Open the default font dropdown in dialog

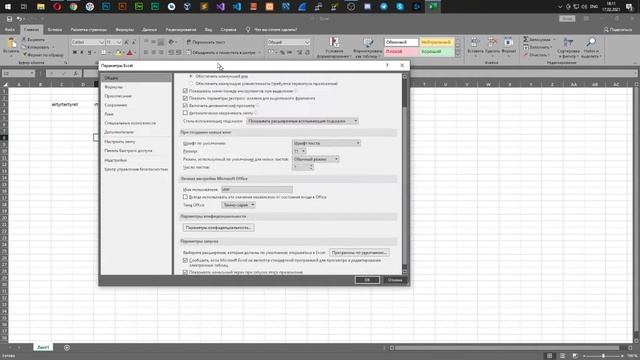point(326,143)
